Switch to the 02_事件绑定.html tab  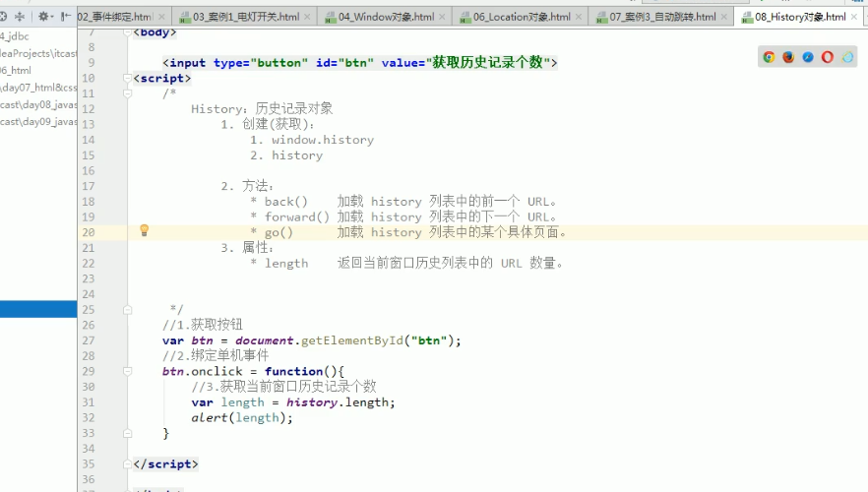tap(114, 17)
